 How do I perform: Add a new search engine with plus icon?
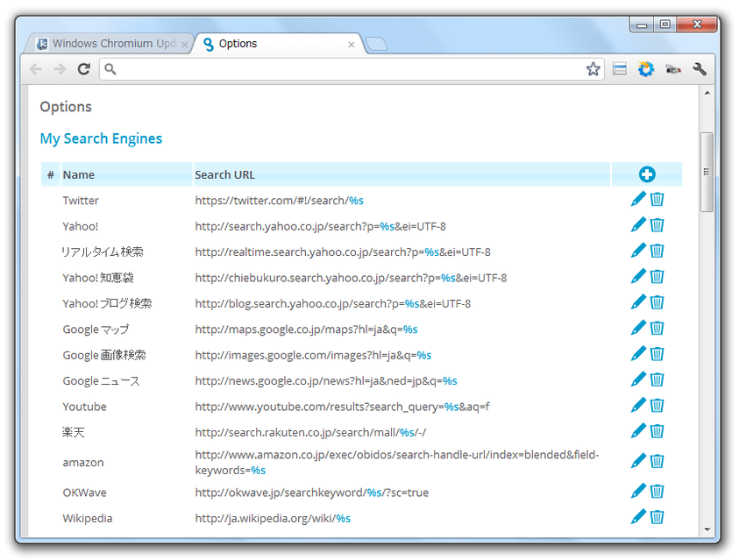point(647,174)
